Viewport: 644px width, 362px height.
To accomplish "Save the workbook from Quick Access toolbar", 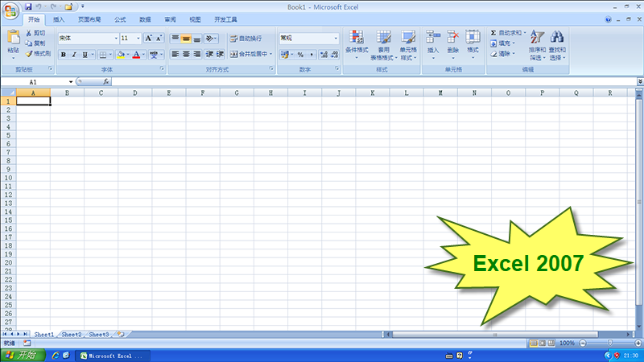I will [x=28, y=6].
